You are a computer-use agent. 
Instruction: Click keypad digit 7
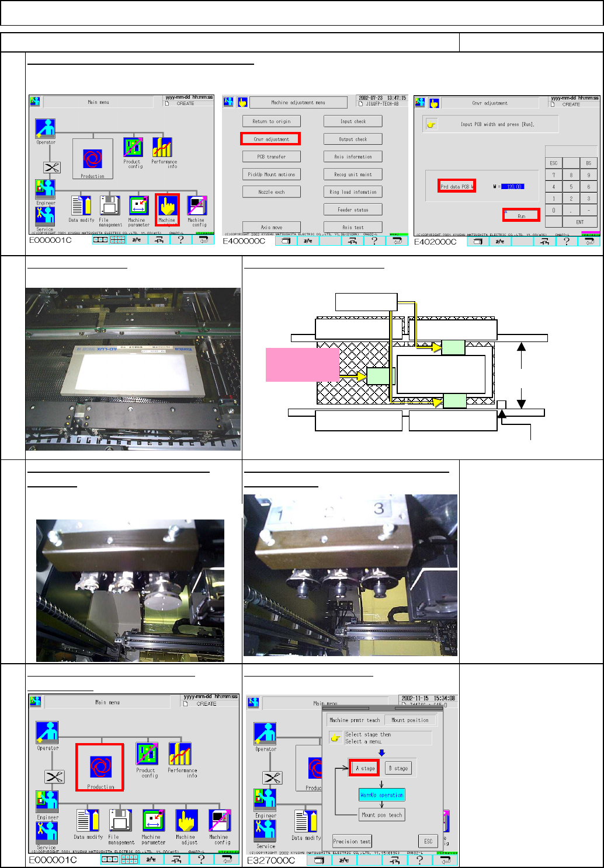tap(554, 175)
